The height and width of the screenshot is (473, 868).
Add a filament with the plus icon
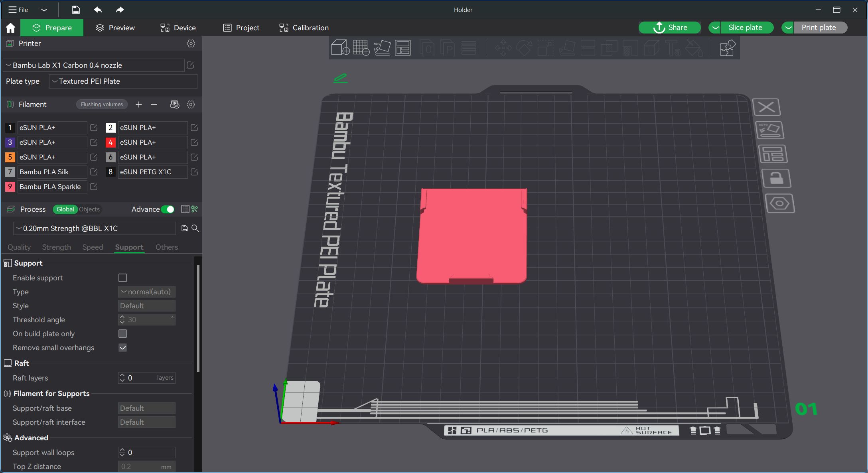coord(138,104)
